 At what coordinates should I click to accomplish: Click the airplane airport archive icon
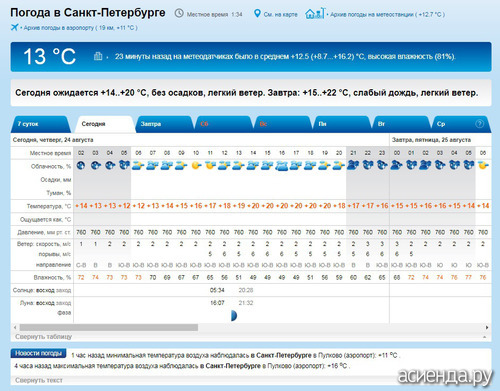(x=14, y=27)
